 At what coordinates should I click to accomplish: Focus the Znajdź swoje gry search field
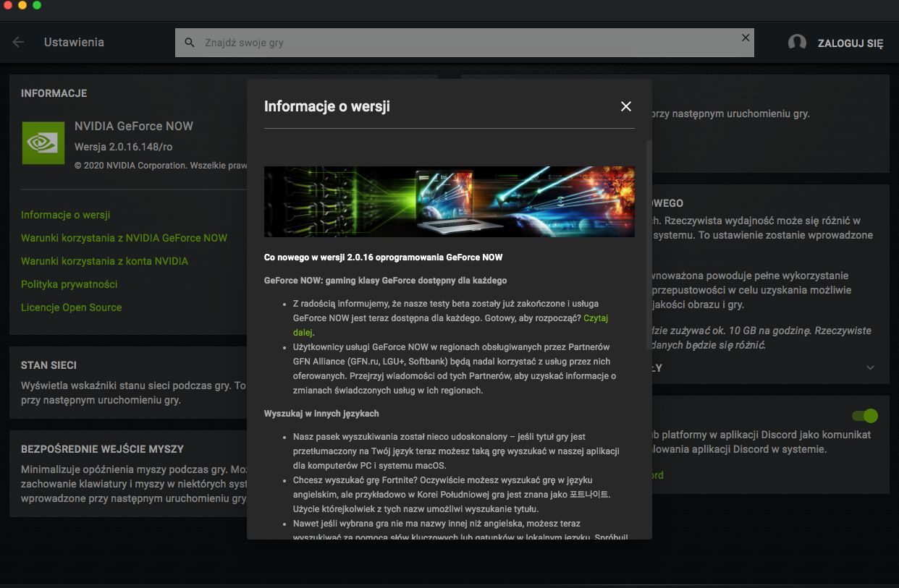coord(465,43)
